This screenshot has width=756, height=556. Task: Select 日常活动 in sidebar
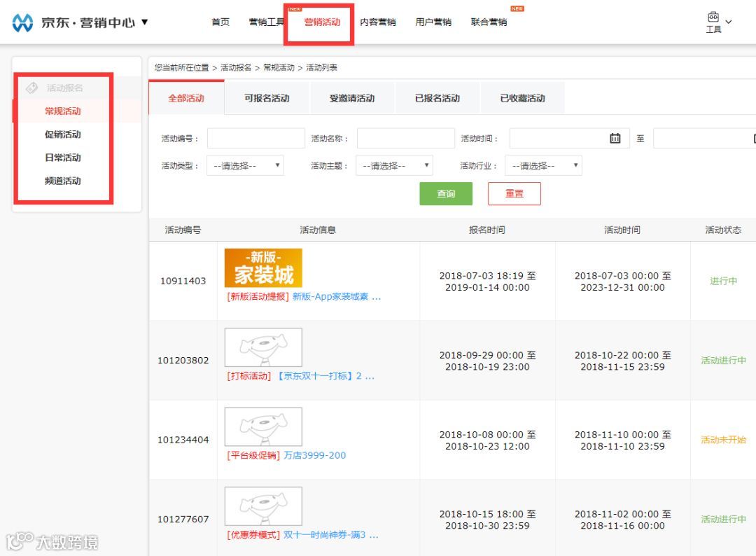pos(63,157)
